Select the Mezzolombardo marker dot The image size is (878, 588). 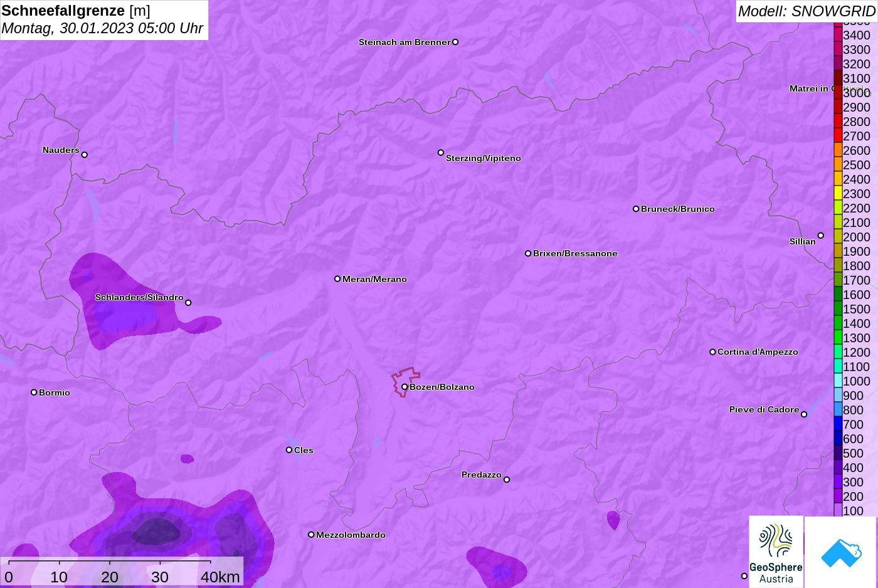pyautogui.click(x=311, y=535)
